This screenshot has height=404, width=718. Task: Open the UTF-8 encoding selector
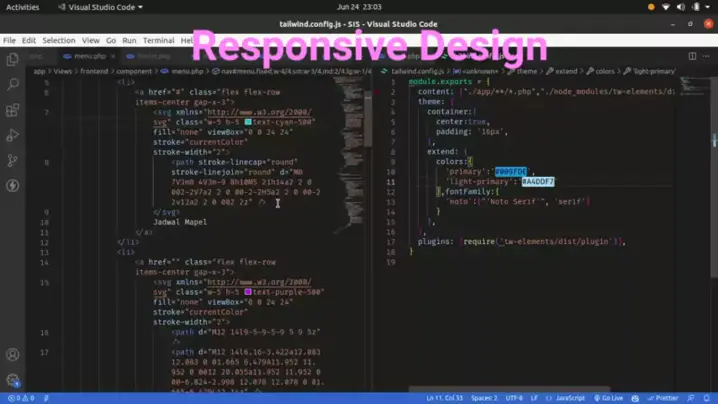pyautogui.click(x=514, y=398)
